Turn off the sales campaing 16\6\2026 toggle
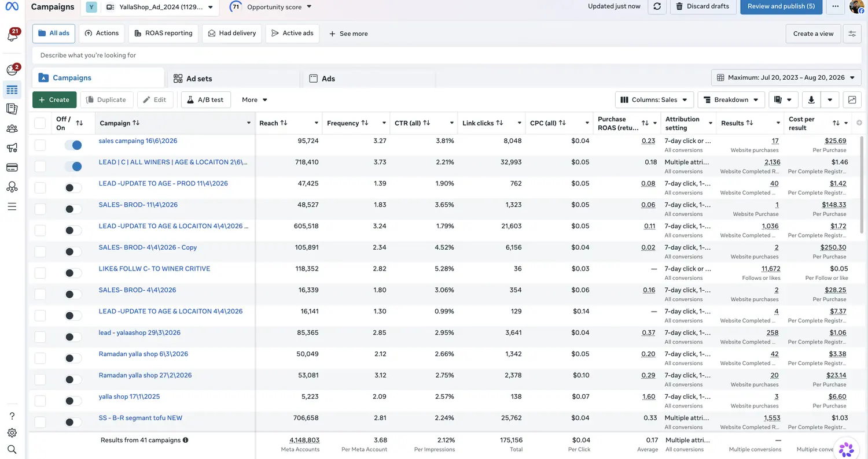 click(x=73, y=145)
